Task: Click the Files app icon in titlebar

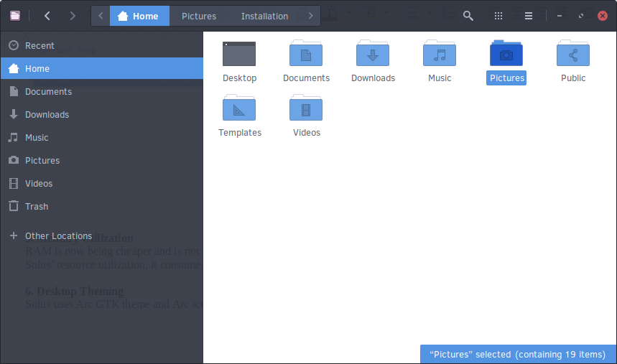Action: tap(15, 16)
